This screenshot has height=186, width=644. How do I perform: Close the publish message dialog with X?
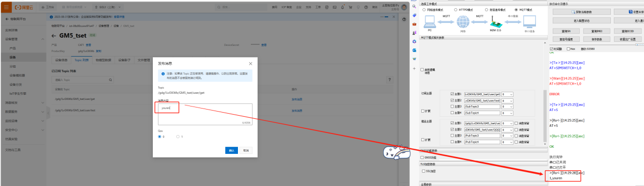coord(250,64)
